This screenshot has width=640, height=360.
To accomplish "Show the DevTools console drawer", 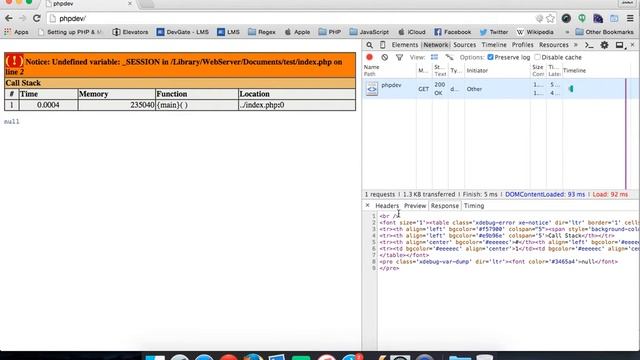I will pyautogui.click(x=589, y=45).
